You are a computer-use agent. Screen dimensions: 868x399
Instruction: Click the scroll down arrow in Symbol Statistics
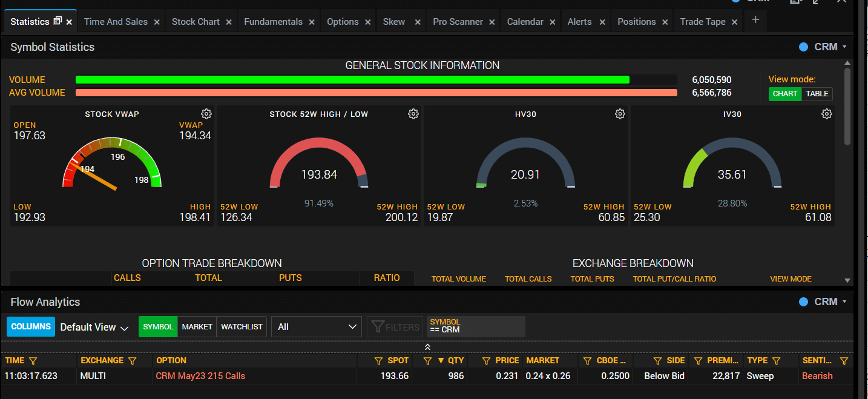847,280
